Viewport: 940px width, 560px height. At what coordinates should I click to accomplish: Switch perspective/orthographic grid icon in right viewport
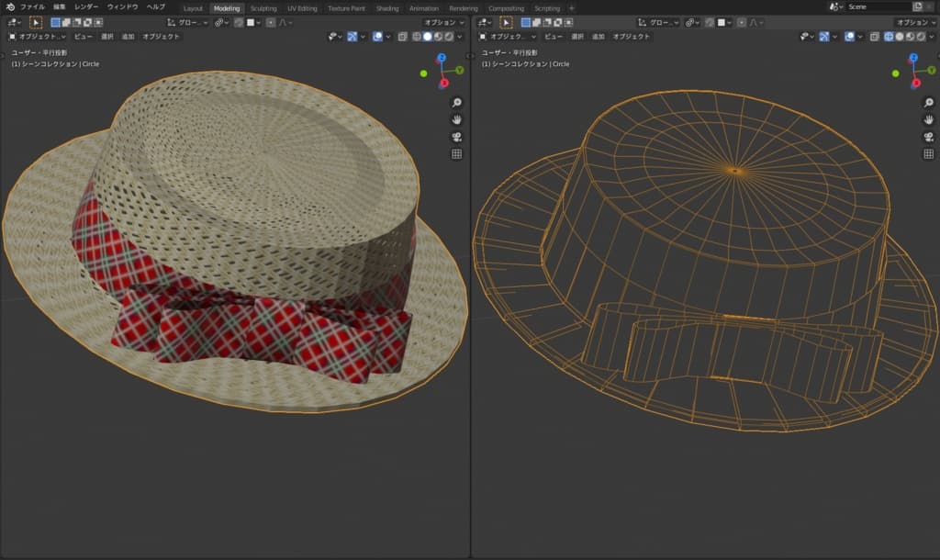[927, 154]
